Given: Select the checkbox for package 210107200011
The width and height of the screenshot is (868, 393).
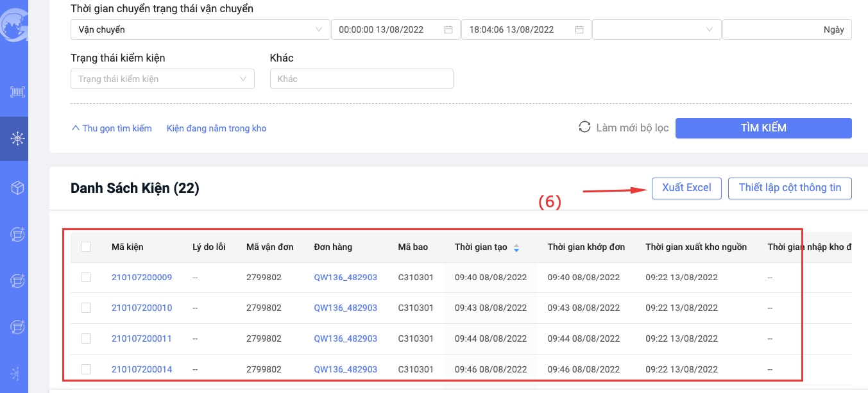Looking at the screenshot, I should click(x=86, y=339).
